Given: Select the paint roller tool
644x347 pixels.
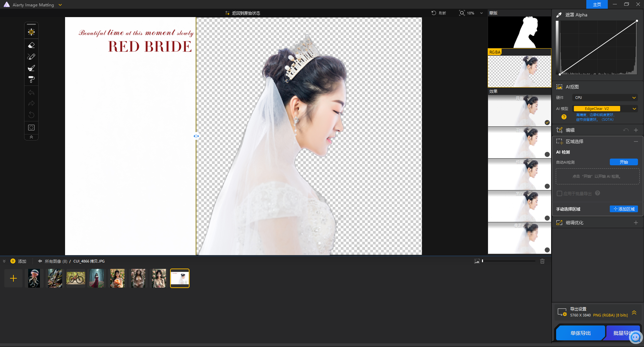Looking at the screenshot, I should (x=31, y=79).
